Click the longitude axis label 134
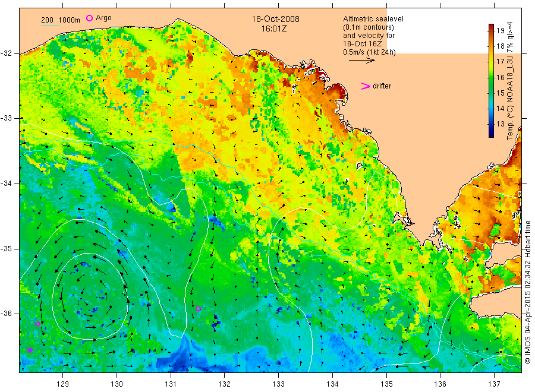Image resolution: width=535 pixels, height=392 pixels. (332, 384)
